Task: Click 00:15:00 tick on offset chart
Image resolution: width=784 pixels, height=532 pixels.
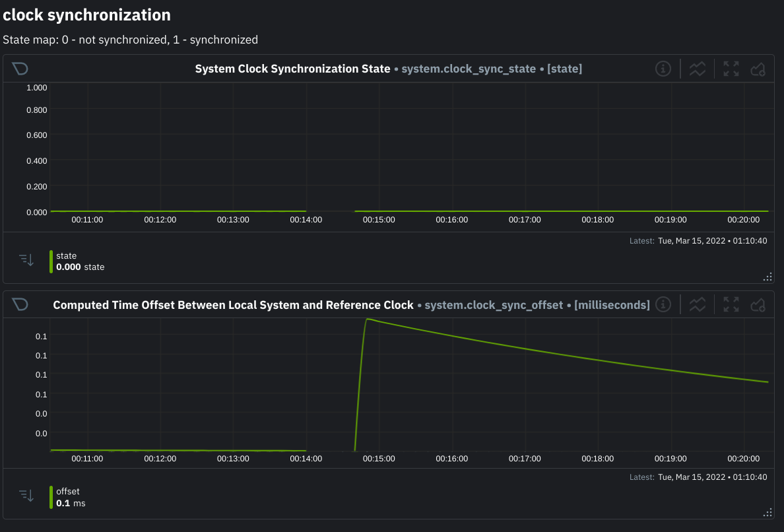Action: [379, 459]
